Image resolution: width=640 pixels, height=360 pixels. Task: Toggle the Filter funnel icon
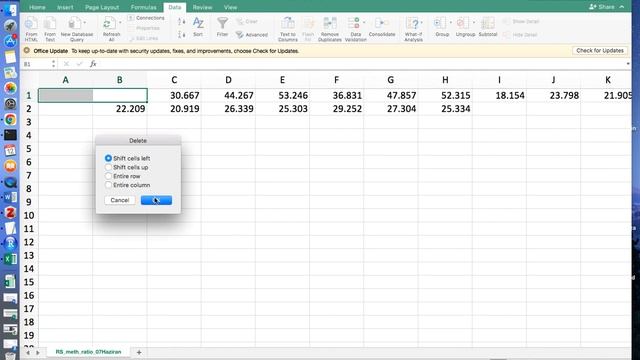point(222,24)
